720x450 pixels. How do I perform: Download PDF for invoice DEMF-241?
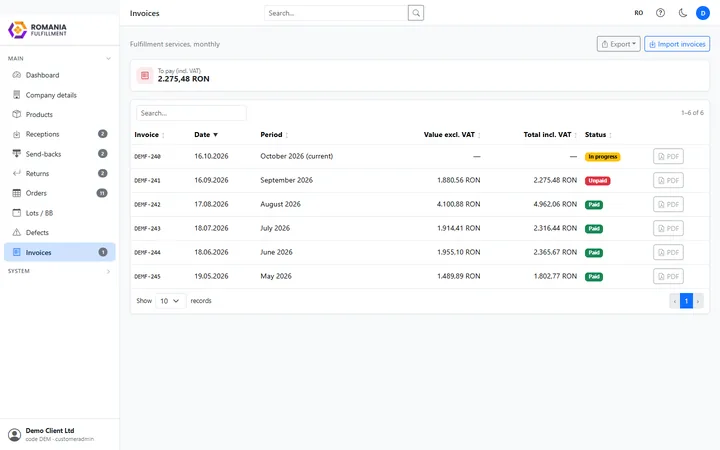click(x=668, y=180)
